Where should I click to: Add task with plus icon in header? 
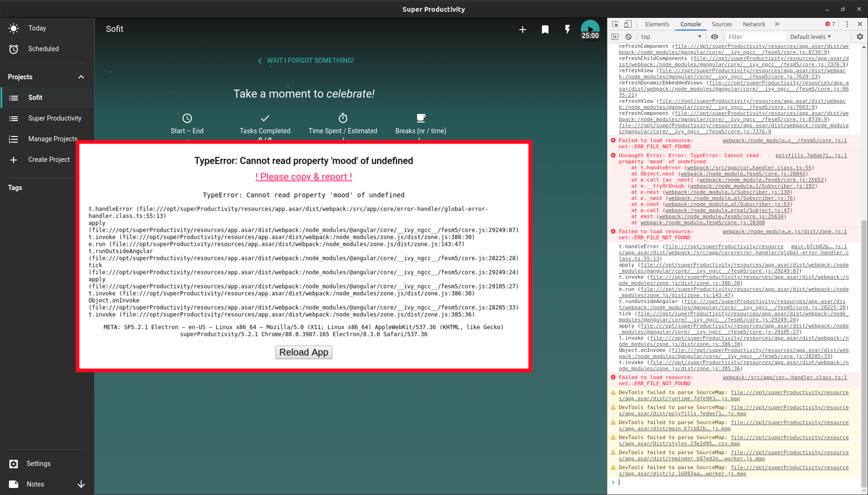point(523,30)
